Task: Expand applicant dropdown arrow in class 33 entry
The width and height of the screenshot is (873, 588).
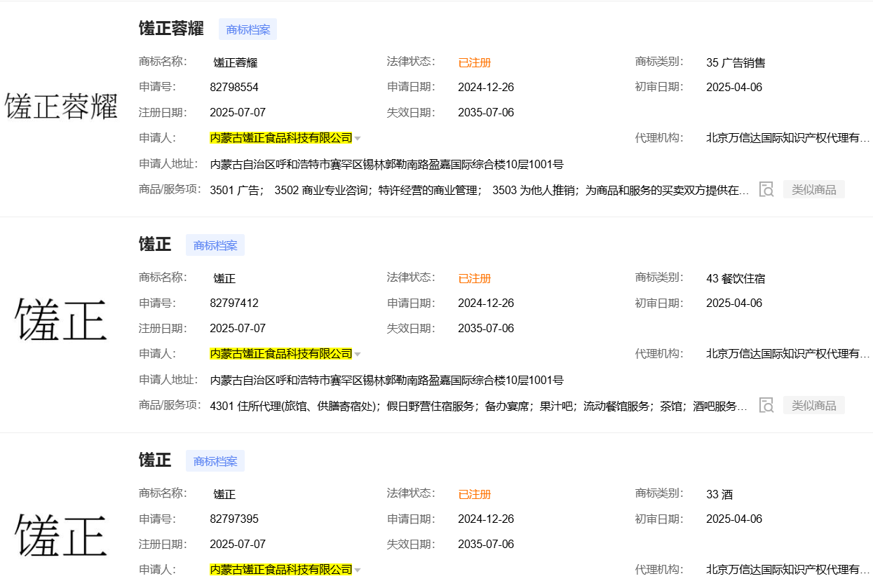Action: [x=358, y=570]
